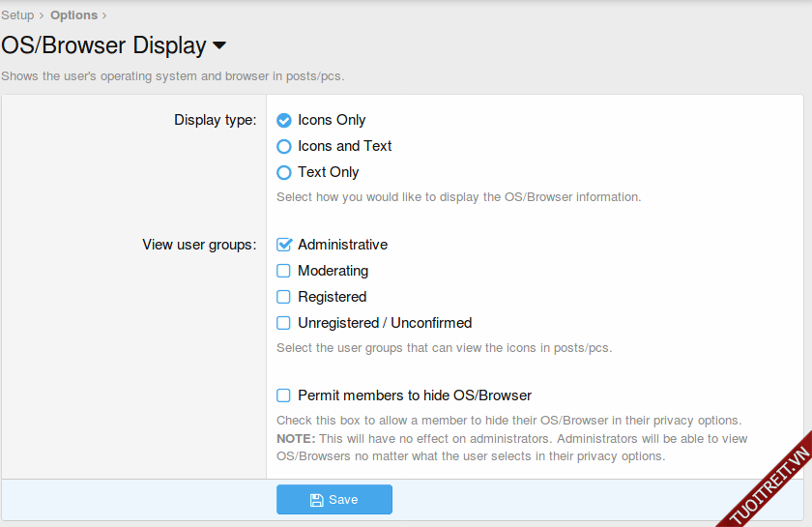Click the chevron after Setup breadcrumb

pyautogui.click(x=42, y=15)
